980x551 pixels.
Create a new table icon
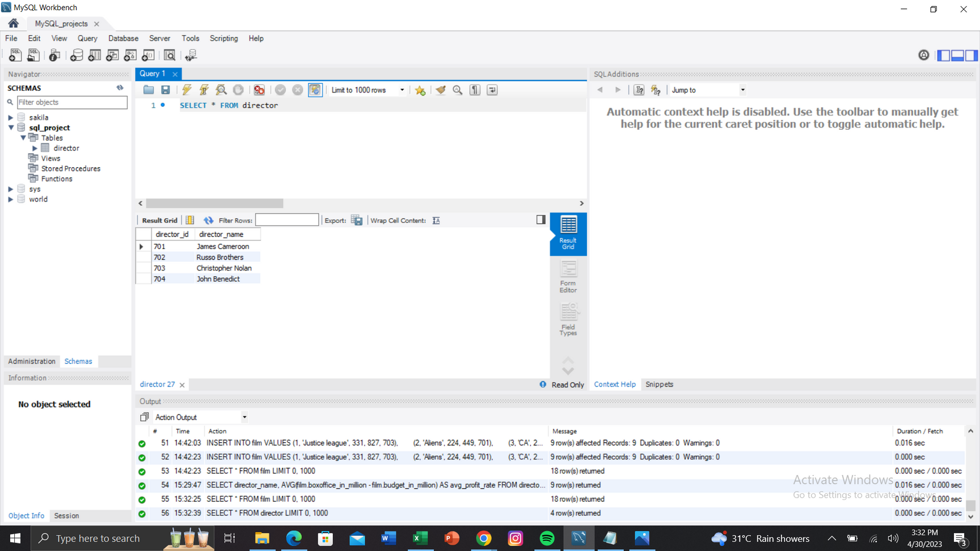pyautogui.click(x=95, y=55)
